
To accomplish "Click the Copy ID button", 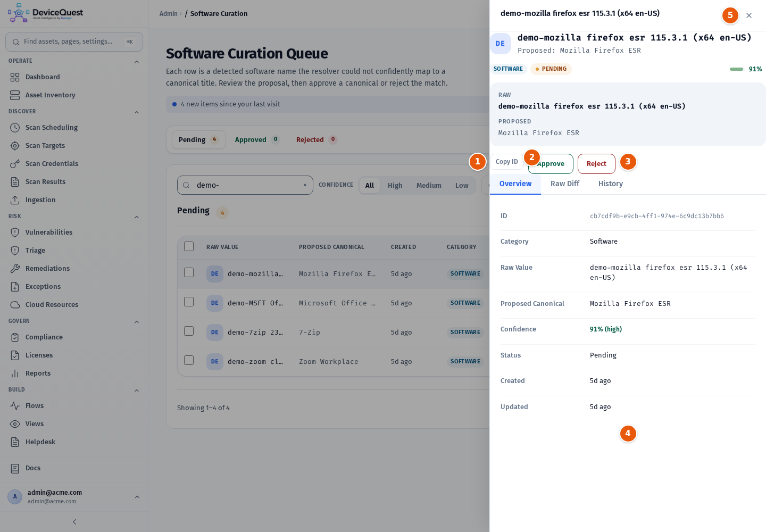I will pos(507,162).
